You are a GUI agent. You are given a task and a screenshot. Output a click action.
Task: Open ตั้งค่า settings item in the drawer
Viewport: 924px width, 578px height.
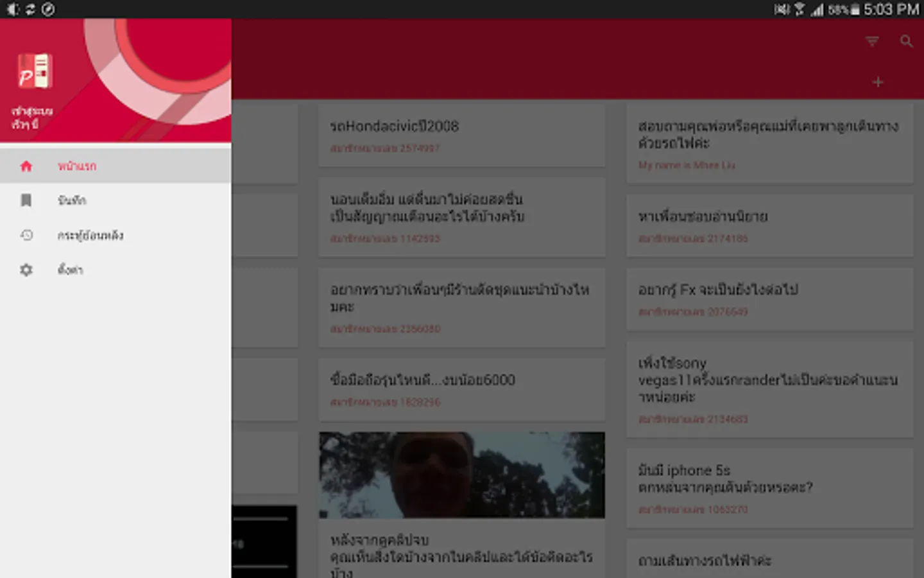tap(116, 270)
